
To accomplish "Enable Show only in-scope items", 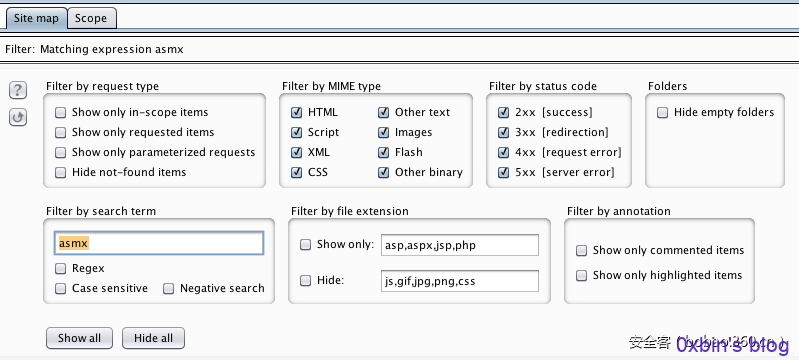I will (x=61, y=112).
